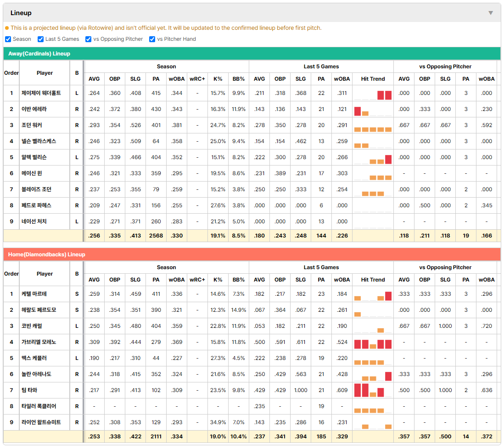Click 조던 워커 hit trend bars

[373, 129]
